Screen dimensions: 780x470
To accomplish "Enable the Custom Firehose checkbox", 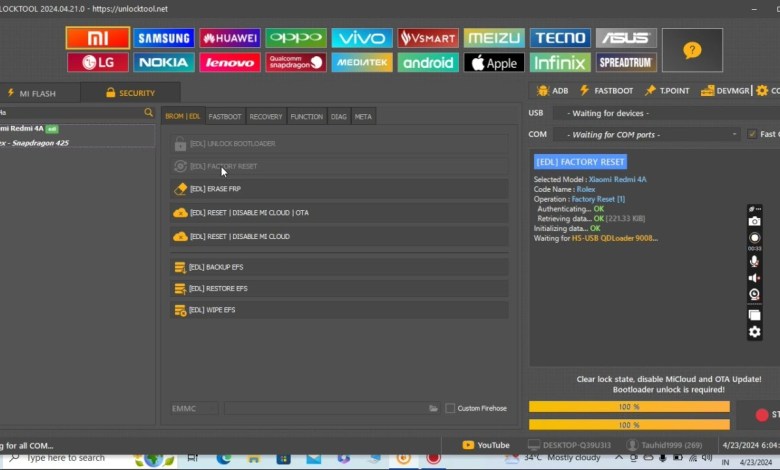I will [x=450, y=408].
